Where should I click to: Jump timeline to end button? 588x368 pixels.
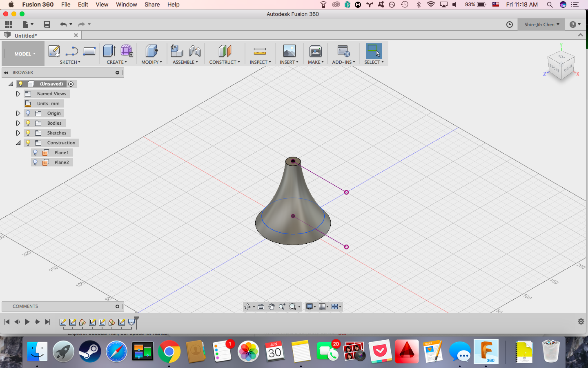48,322
